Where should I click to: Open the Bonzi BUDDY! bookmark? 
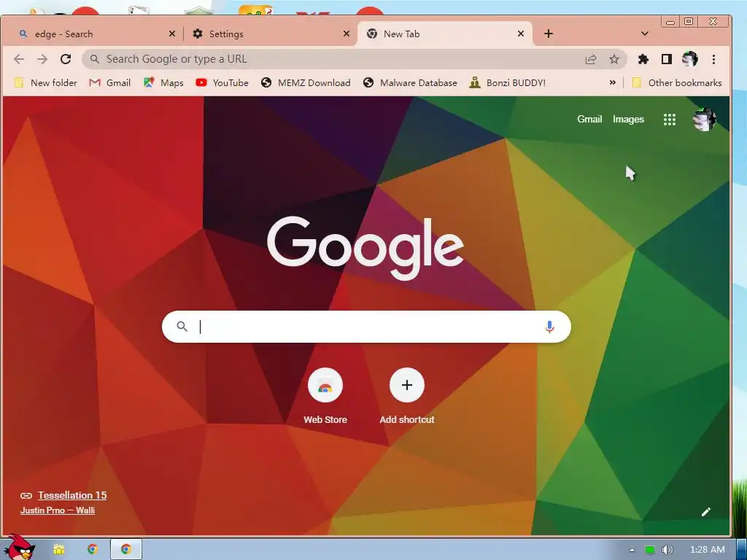(508, 83)
